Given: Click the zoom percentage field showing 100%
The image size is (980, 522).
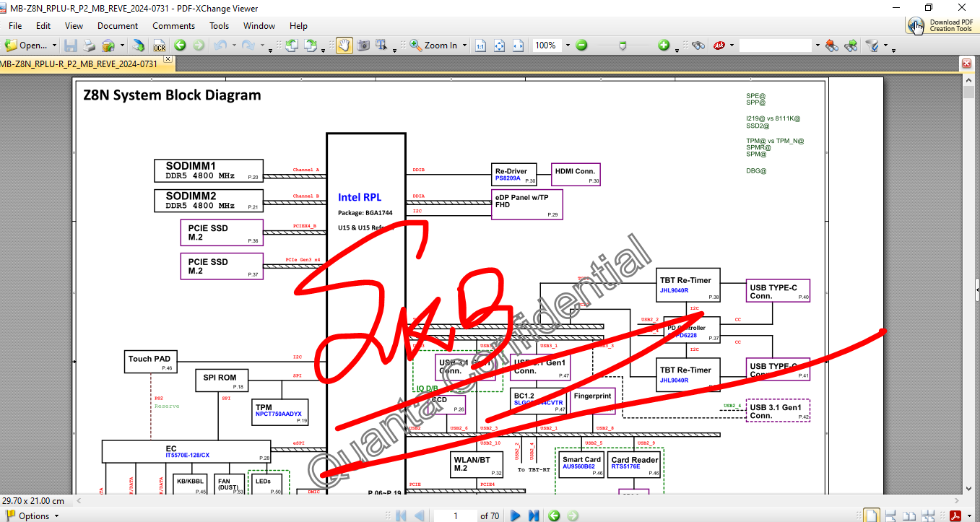Looking at the screenshot, I should pos(547,45).
